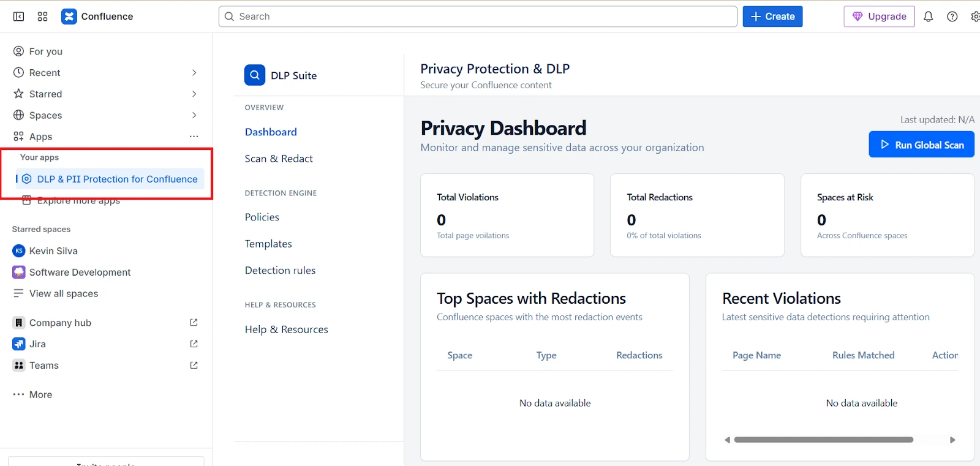Click the Recent clock icon
This screenshot has height=466, width=980.
(x=19, y=73)
